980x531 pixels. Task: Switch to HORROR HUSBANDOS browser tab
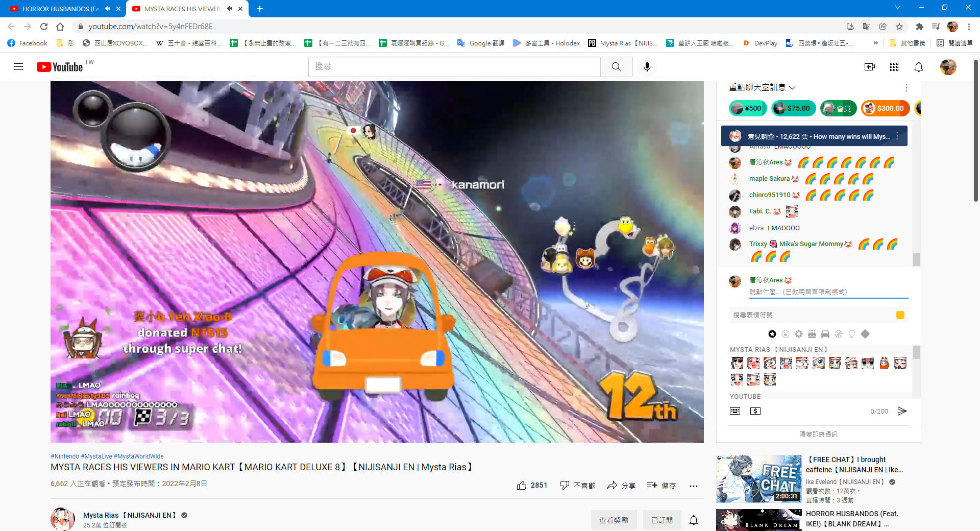60,9
